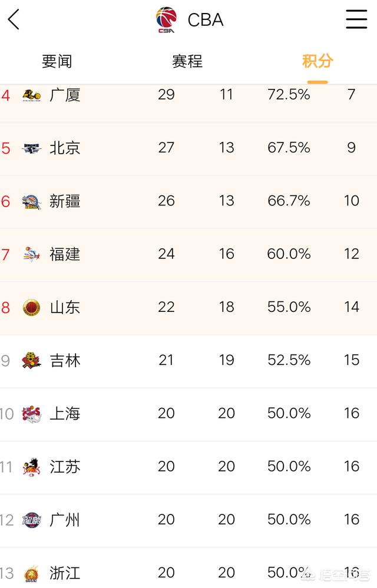Tap the 浙江 team row
The height and width of the screenshot is (588, 377).
pos(188,568)
